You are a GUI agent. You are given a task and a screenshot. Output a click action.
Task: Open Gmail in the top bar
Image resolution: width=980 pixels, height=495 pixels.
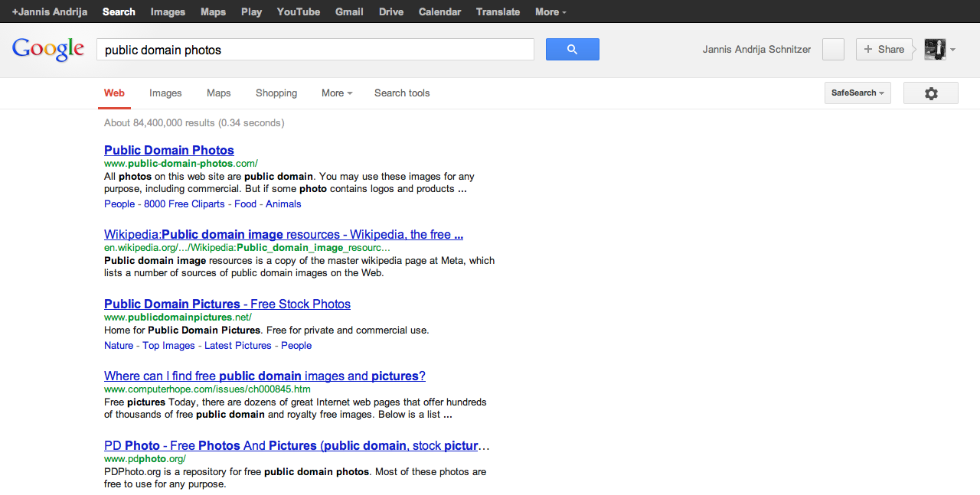click(x=349, y=11)
